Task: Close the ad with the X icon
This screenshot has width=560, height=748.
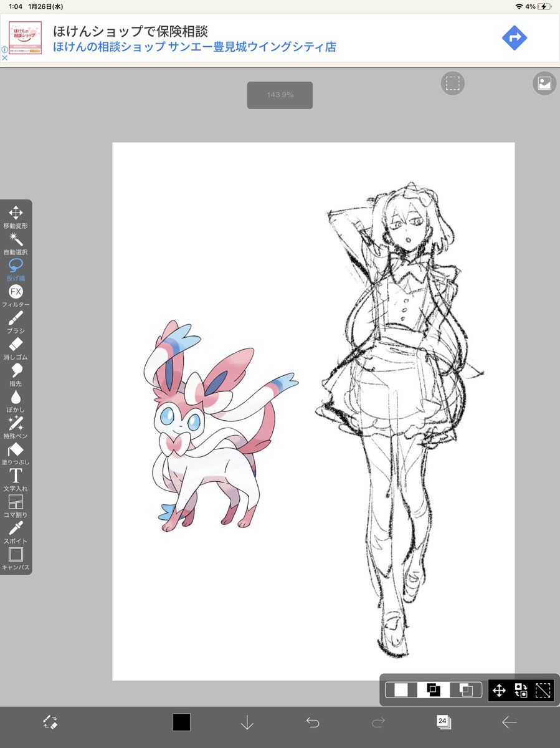Action: [4, 57]
